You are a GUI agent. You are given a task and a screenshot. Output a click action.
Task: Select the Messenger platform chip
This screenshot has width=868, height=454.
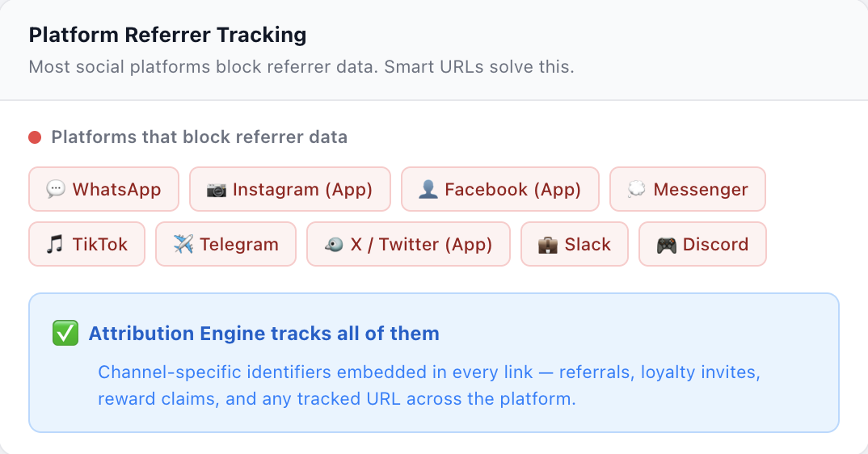coord(688,190)
